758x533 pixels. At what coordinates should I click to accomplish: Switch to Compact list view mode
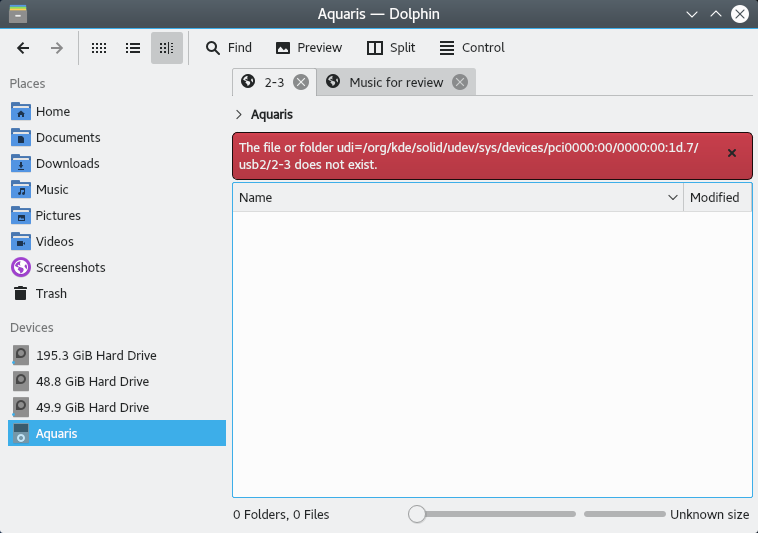pyautogui.click(x=133, y=48)
